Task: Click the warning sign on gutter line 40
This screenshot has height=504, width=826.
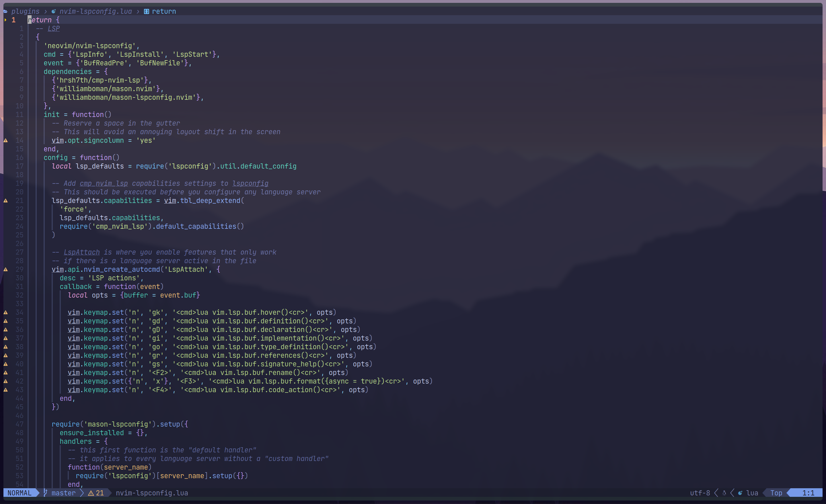Action: (6, 364)
